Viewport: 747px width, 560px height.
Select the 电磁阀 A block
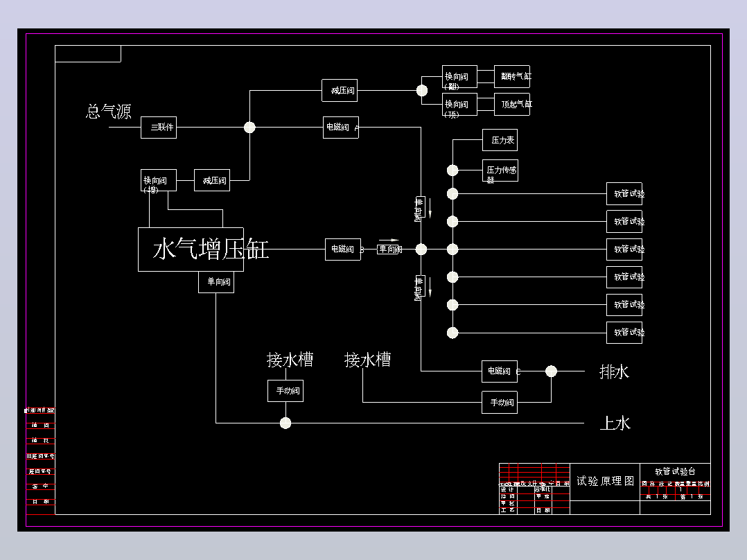(x=341, y=128)
